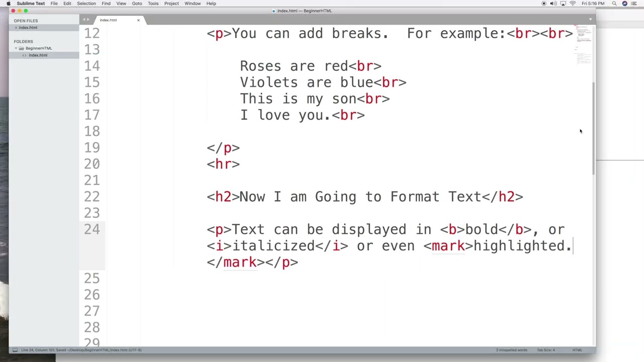The width and height of the screenshot is (644, 362).
Task: Click line number 12 in gutter
Action: tap(92, 34)
